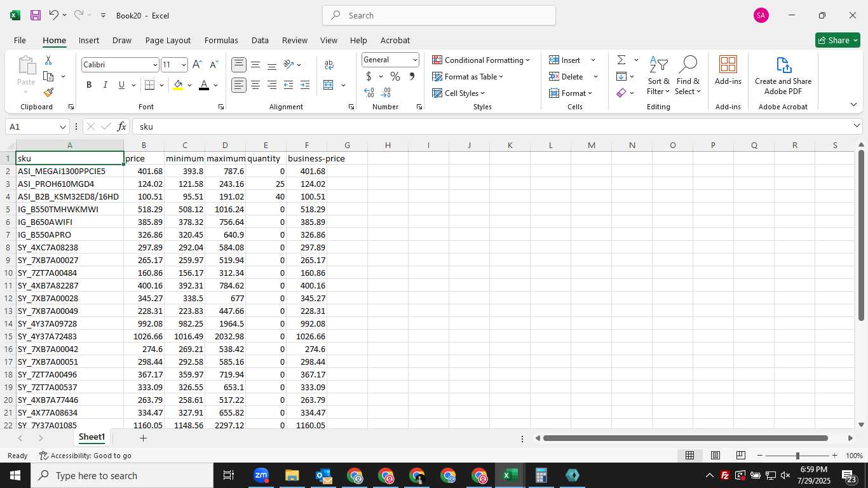
Task: Open the font size dropdown
Action: pos(184,65)
